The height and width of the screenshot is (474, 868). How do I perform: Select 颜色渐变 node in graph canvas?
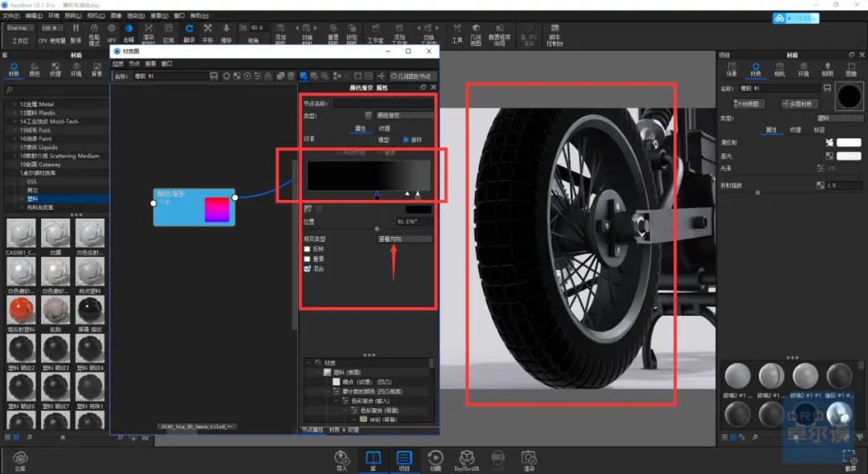(x=194, y=206)
